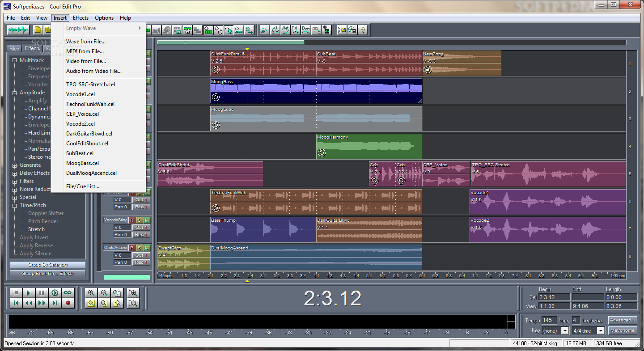
Task: Click Zoom In Horizontally magnifier
Action: tap(91, 293)
